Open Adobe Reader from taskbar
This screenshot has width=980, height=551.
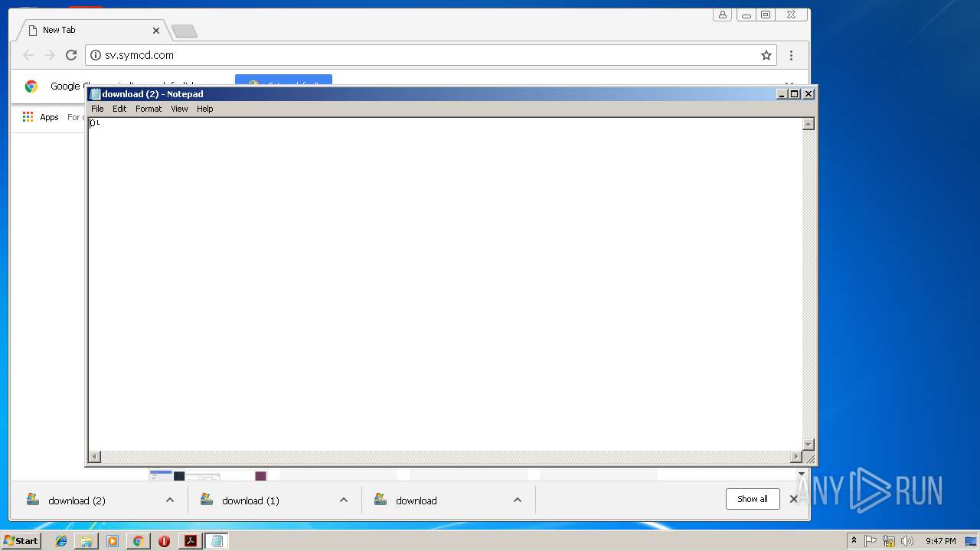coord(190,541)
